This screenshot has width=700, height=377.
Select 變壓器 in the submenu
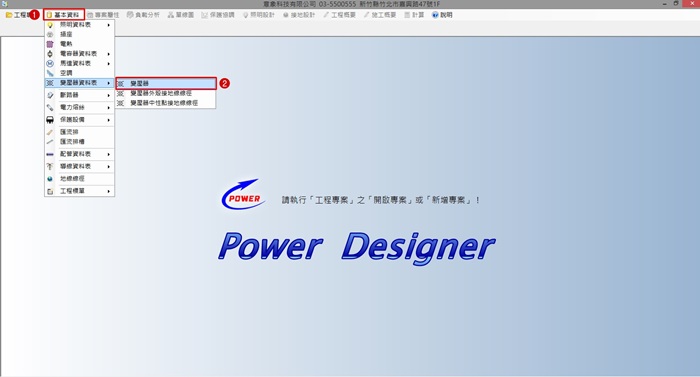[x=166, y=84]
